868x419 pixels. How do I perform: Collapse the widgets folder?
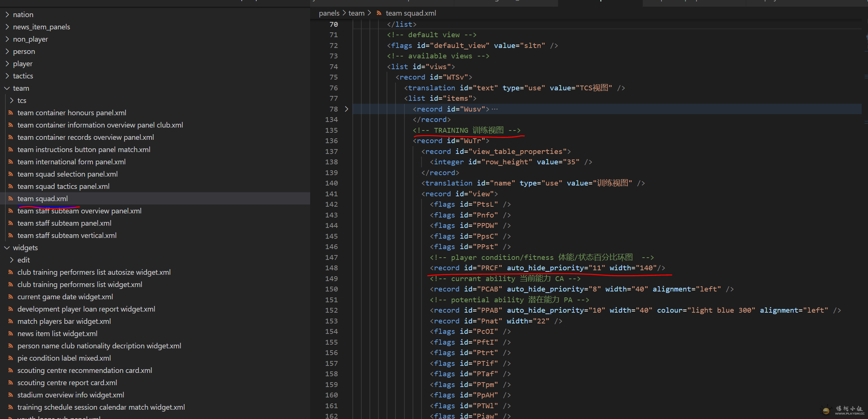click(7, 248)
